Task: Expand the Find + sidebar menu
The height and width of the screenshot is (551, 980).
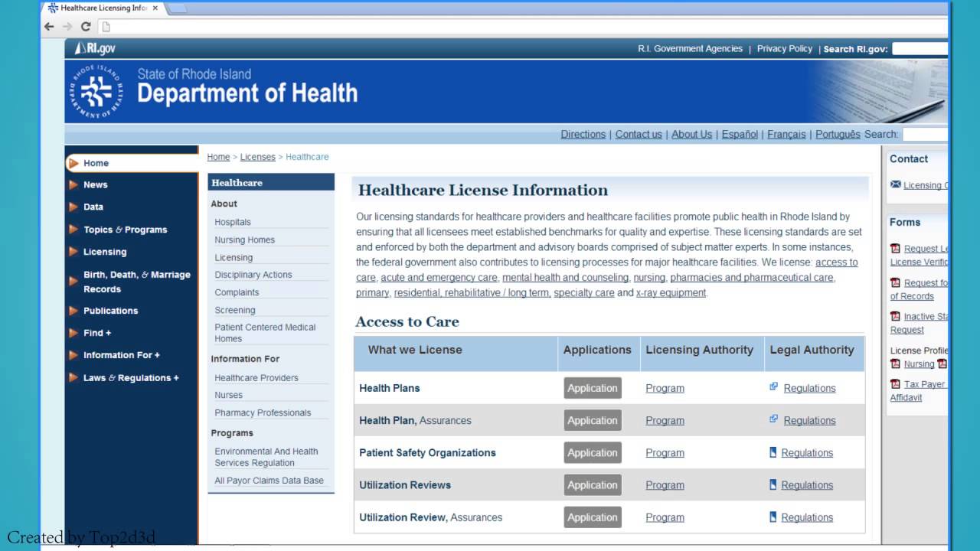Action: coord(97,333)
